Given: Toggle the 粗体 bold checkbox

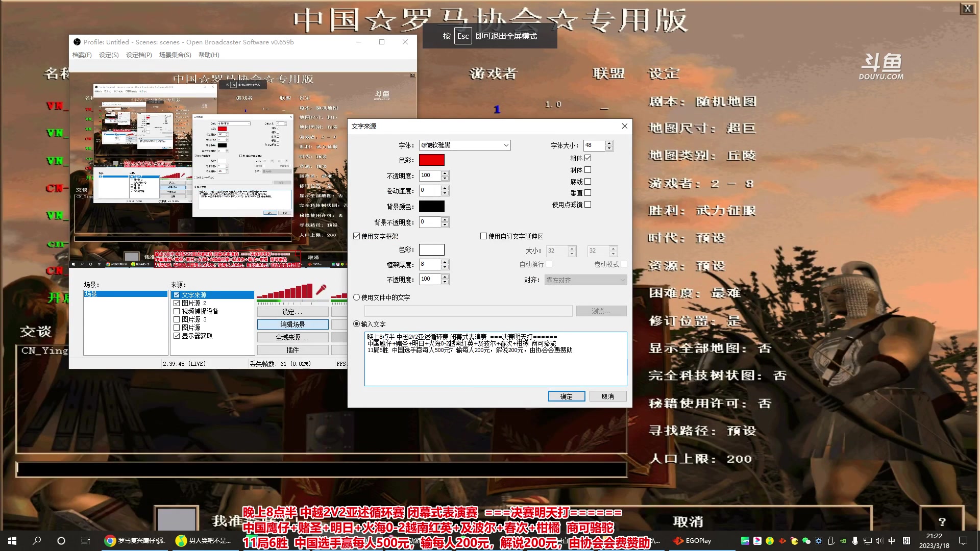Looking at the screenshot, I should point(588,158).
